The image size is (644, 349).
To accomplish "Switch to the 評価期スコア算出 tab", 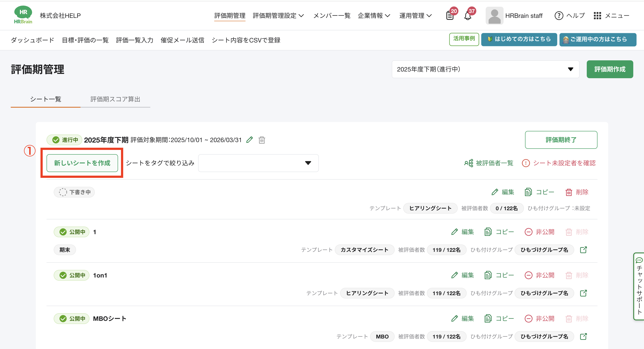I will click(x=115, y=99).
